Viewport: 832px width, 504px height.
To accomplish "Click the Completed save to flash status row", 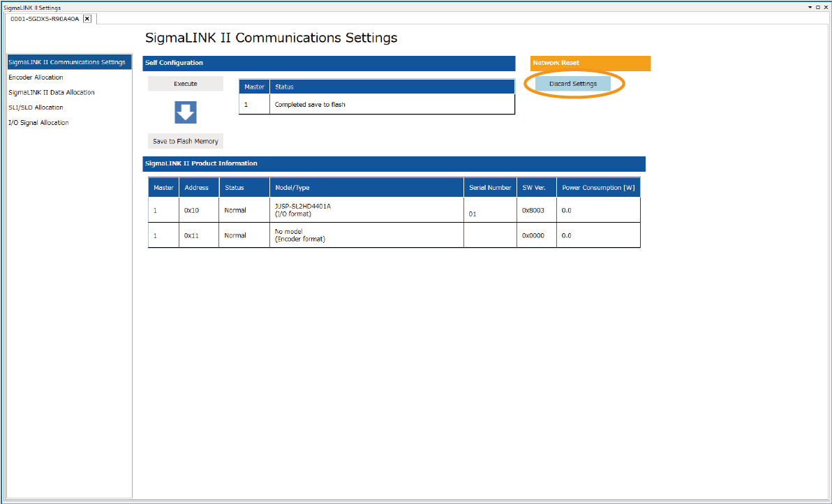I will coord(377,105).
